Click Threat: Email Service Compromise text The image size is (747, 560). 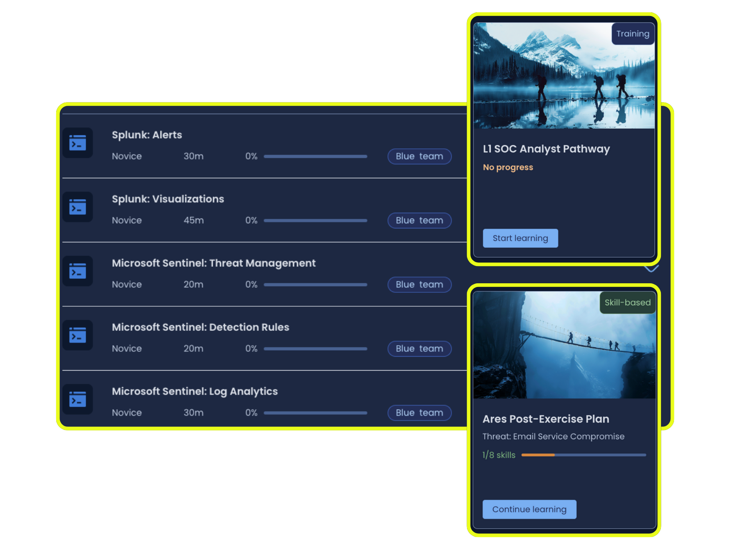[x=553, y=437]
